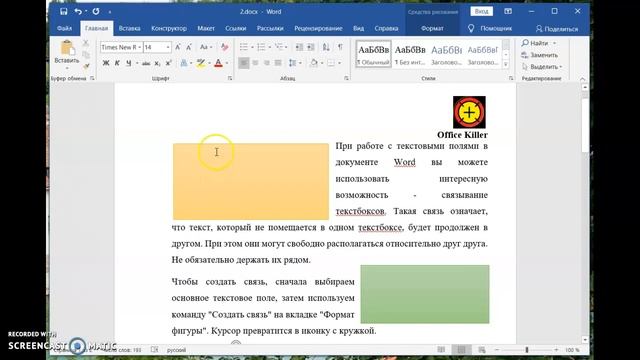This screenshot has height=360, width=640.
Task: Switch to the Ссылки tab
Action: pyautogui.click(x=236, y=28)
